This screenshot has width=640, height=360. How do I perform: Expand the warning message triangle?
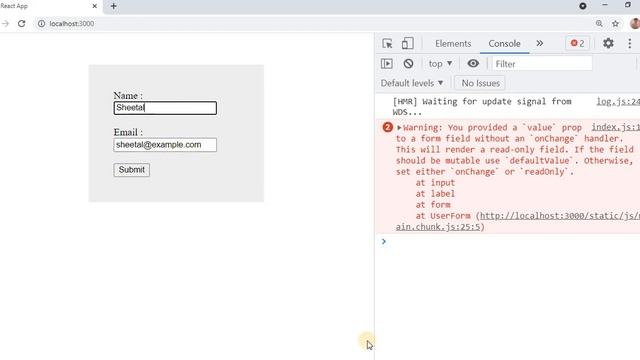399,128
